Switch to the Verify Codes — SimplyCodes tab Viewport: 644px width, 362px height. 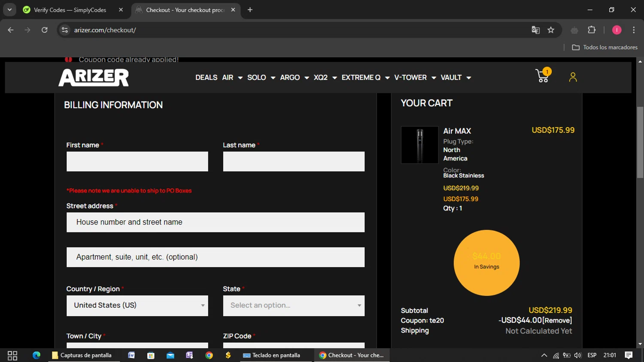(x=70, y=10)
